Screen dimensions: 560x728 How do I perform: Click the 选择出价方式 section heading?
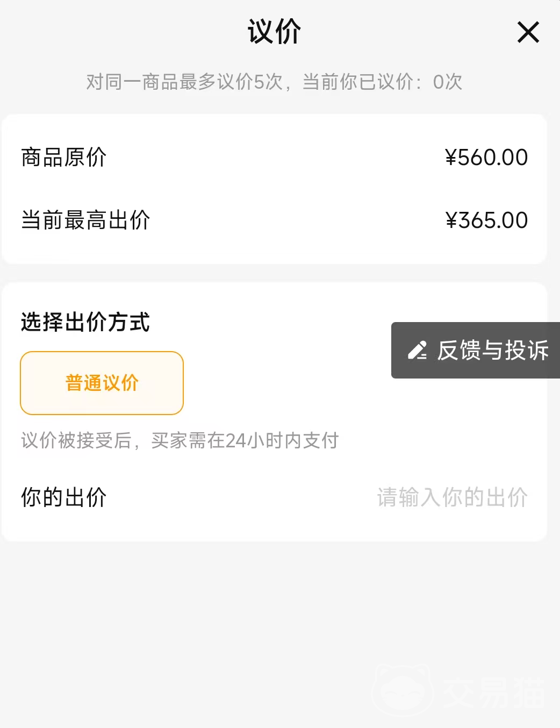[x=85, y=323]
